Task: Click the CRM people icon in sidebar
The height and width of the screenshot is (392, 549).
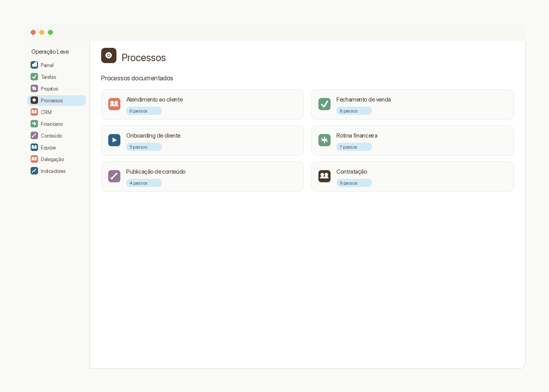Action: [35, 112]
